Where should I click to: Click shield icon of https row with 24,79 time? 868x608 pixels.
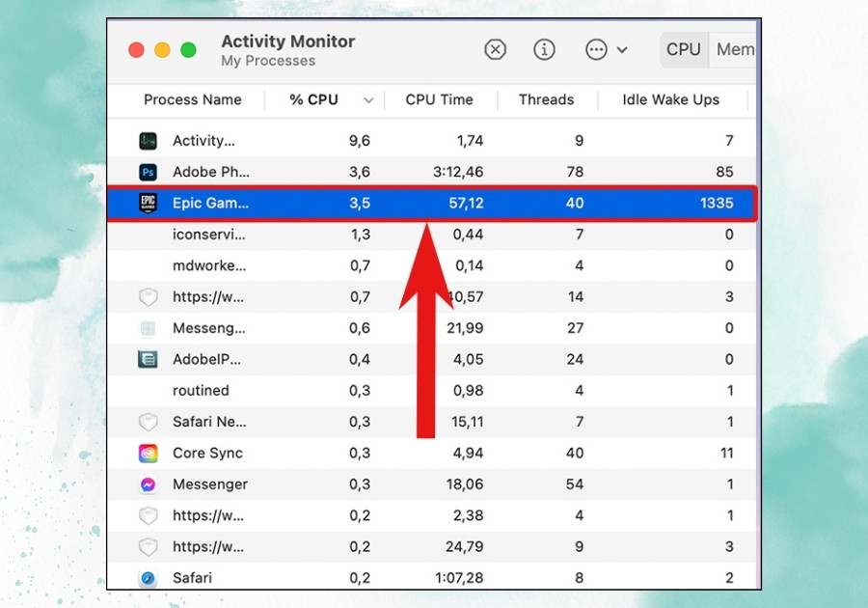tap(148, 547)
